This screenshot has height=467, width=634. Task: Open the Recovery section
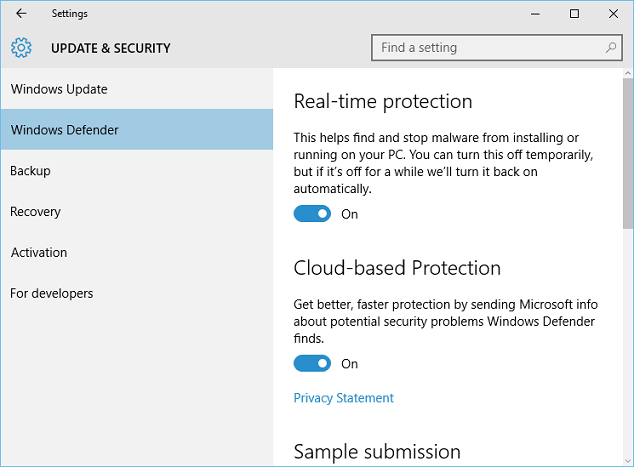point(137,211)
